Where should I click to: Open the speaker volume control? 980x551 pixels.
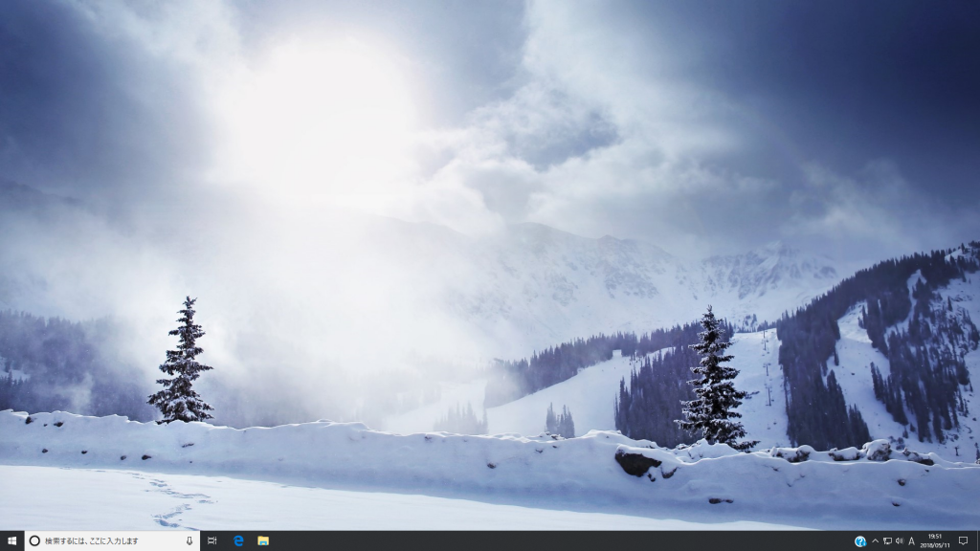click(900, 540)
